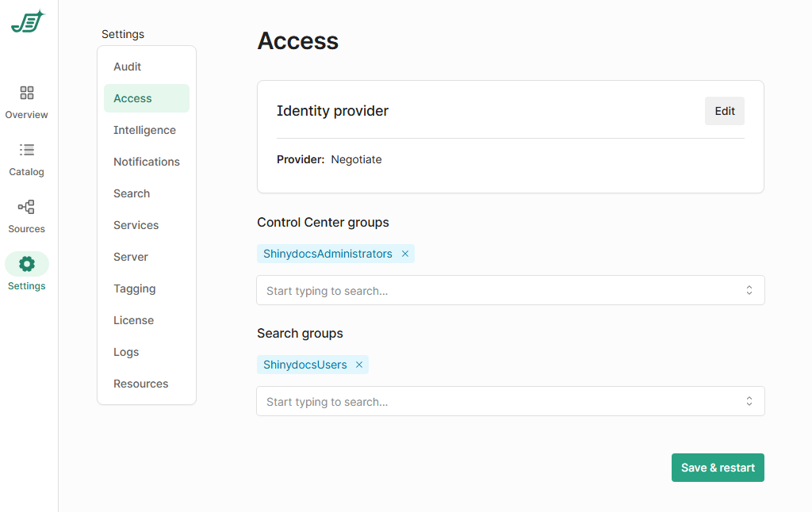Open the Sources tree icon
This screenshot has width=812, height=512.
point(27,207)
